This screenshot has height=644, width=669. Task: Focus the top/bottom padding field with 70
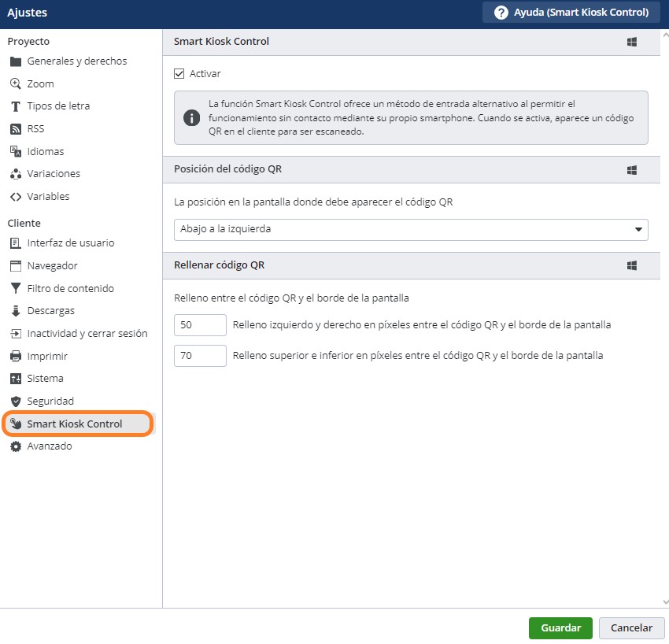[x=200, y=356]
